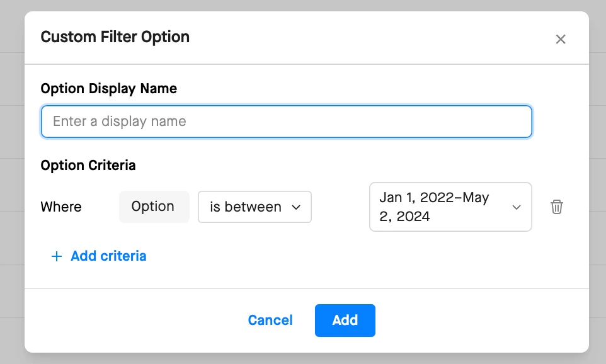Click the Custom Filter Option dialog title
Screen dimensions: 606x364
click(x=115, y=37)
